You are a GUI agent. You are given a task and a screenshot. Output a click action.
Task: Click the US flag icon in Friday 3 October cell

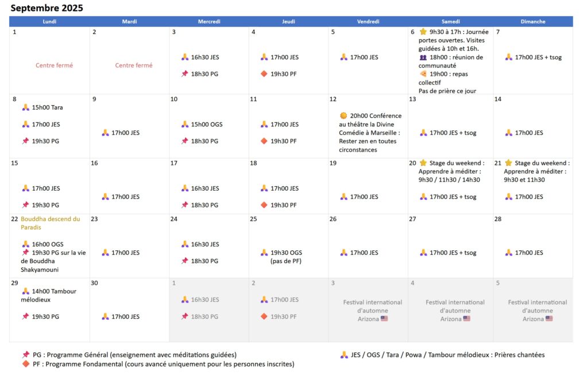[x=384, y=318]
